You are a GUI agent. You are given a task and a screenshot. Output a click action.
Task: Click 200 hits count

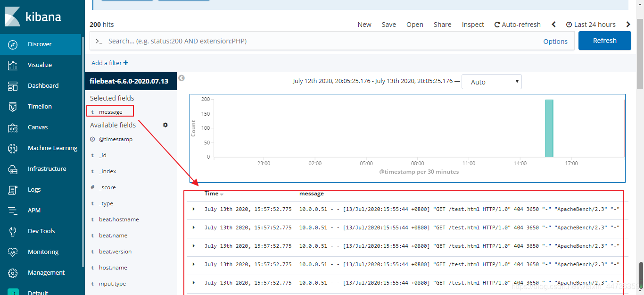coord(102,25)
